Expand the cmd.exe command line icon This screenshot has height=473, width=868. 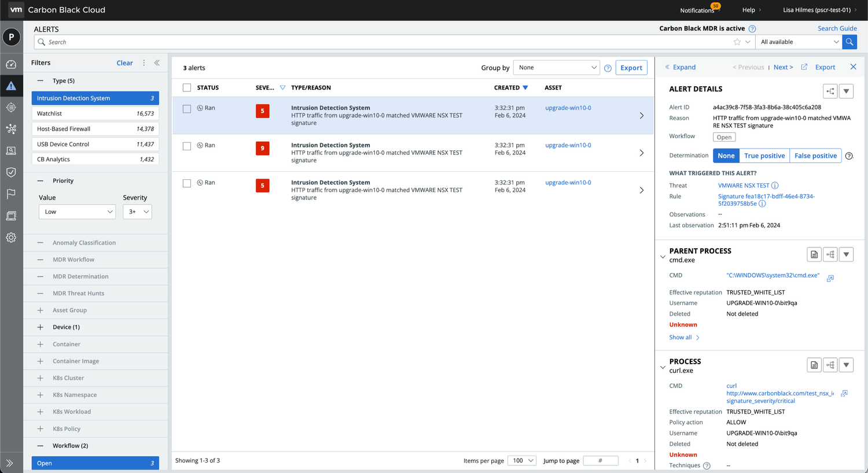pos(830,278)
